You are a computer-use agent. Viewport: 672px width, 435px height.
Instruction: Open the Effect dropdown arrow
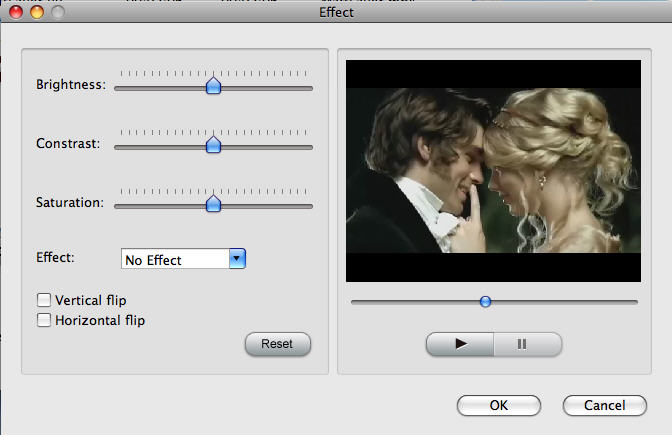pos(237,258)
